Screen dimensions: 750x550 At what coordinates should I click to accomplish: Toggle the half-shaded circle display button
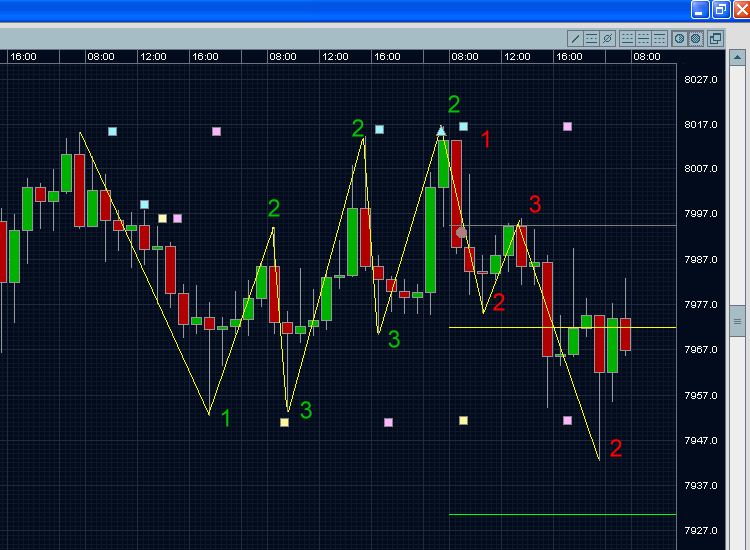coord(679,38)
